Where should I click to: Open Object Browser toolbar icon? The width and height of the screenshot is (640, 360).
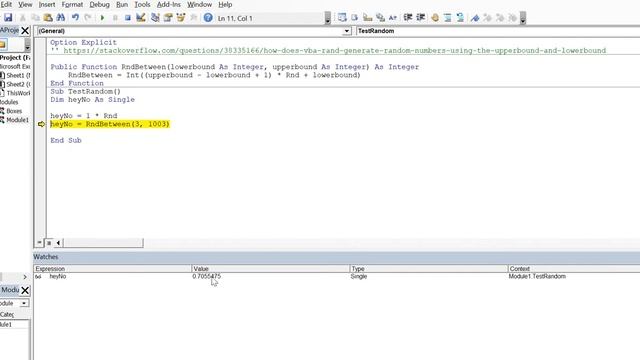pyautogui.click(x=180, y=18)
